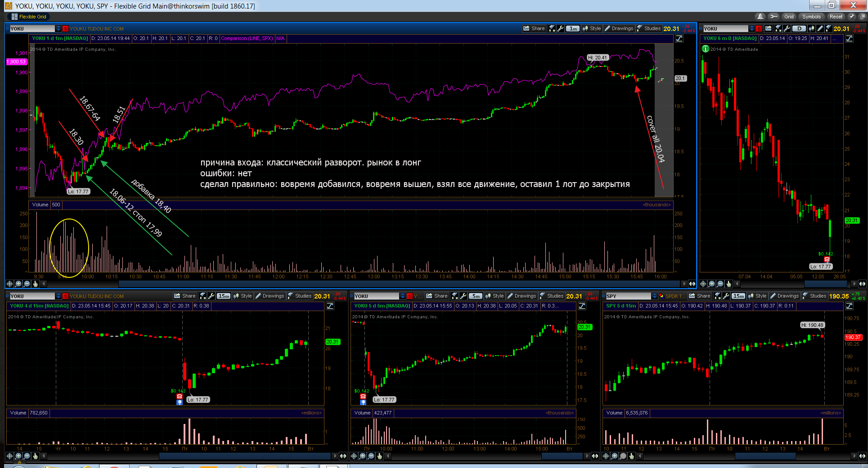
Task: Open the Symbols menu
Action: click(811, 17)
